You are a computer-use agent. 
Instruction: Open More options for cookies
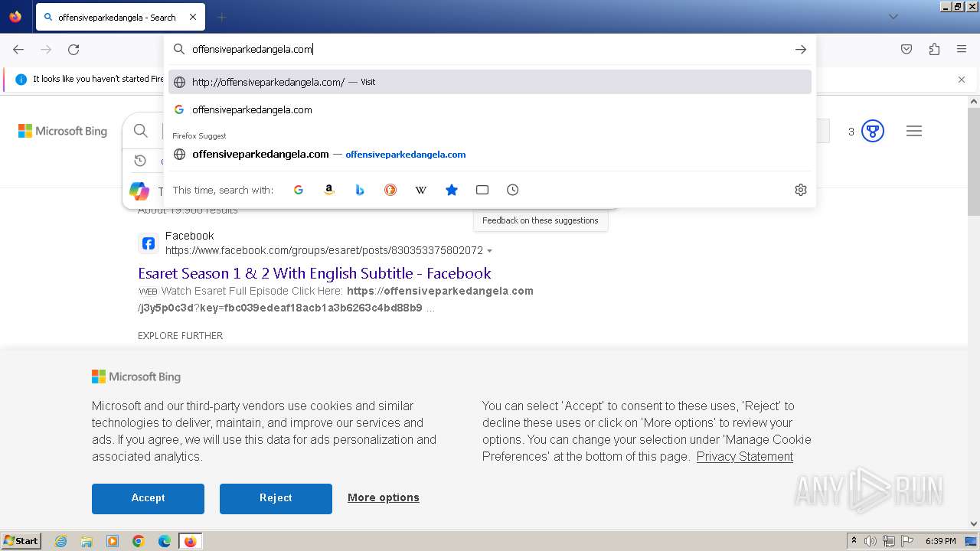[x=384, y=497]
